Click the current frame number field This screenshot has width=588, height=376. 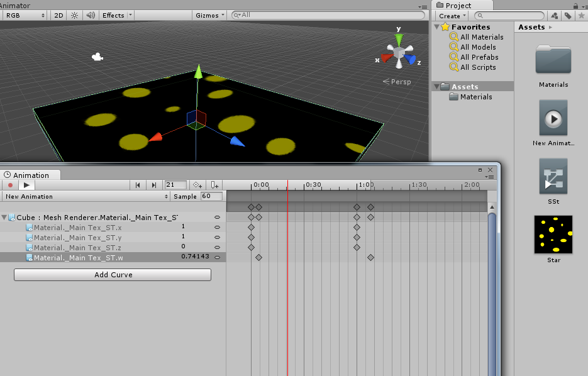coord(175,185)
